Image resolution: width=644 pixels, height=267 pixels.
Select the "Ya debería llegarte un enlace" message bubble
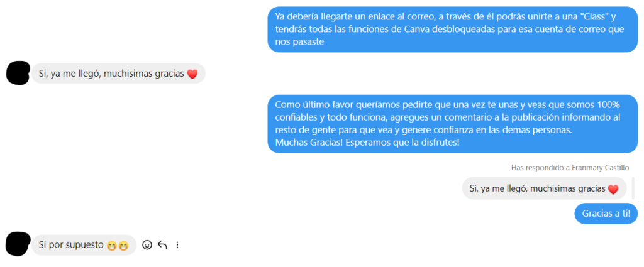453,30
